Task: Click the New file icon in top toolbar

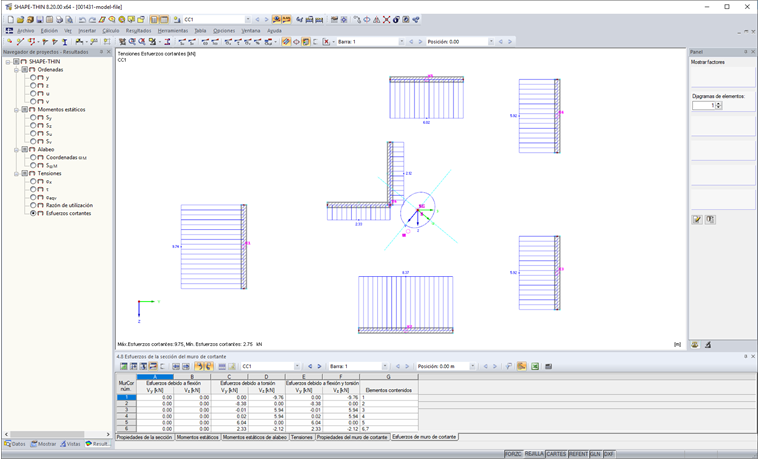Action: (x=10, y=19)
